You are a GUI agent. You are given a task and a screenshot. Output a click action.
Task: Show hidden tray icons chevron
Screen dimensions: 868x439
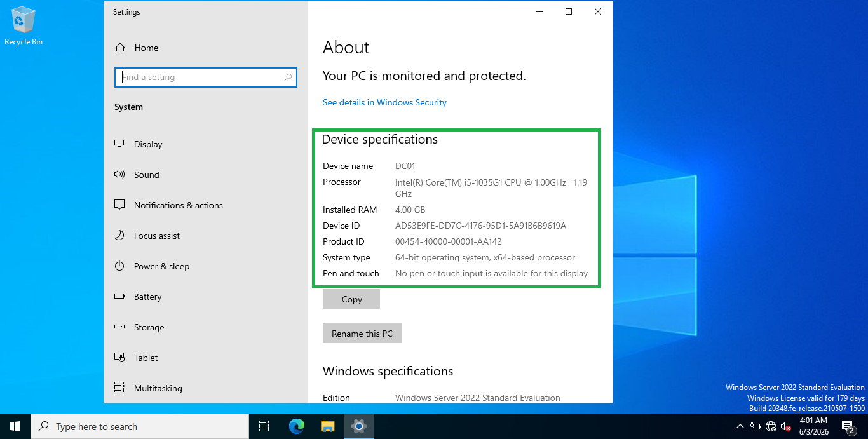740,426
